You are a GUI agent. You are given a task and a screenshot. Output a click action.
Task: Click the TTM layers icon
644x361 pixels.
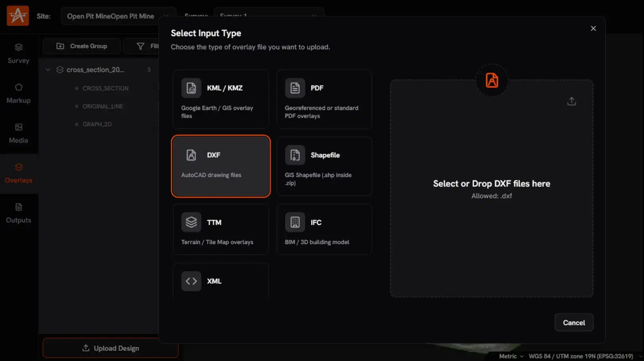coord(191,222)
